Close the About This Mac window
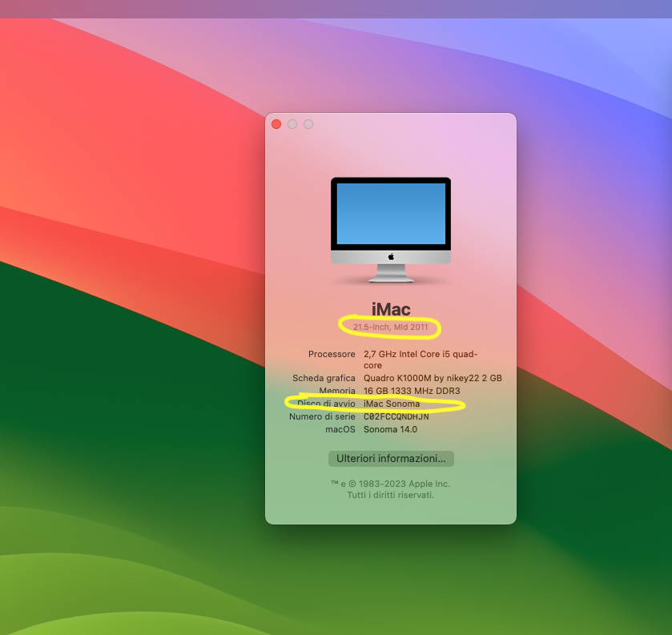672x635 pixels. point(276,124)
